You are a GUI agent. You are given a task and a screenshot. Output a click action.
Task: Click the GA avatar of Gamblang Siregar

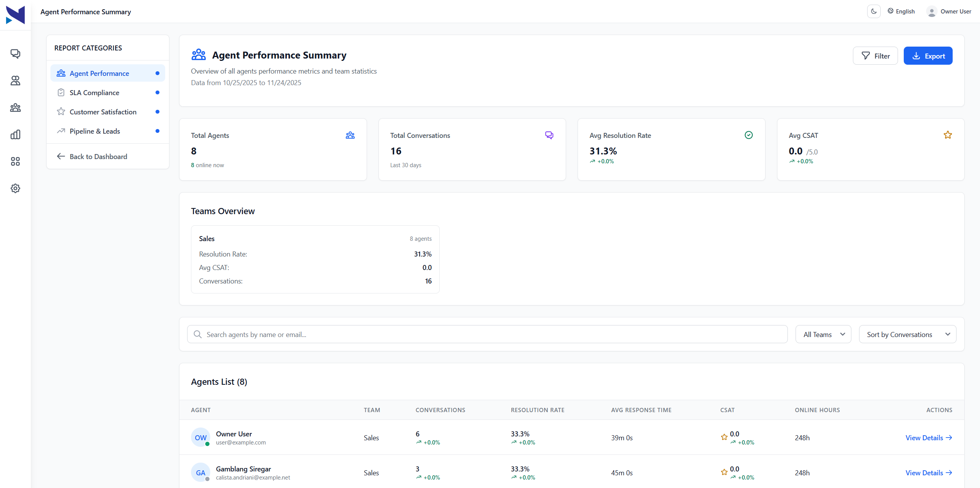(201, 473)
